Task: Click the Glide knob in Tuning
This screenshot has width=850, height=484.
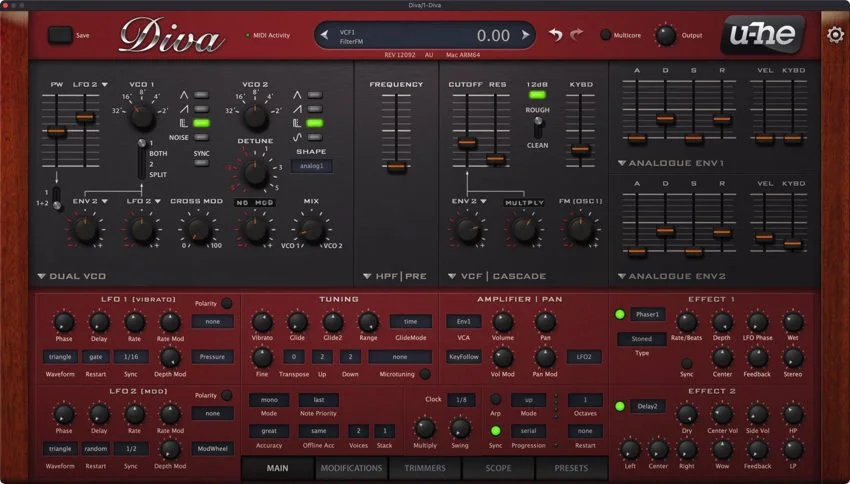Action: (297, 322)
